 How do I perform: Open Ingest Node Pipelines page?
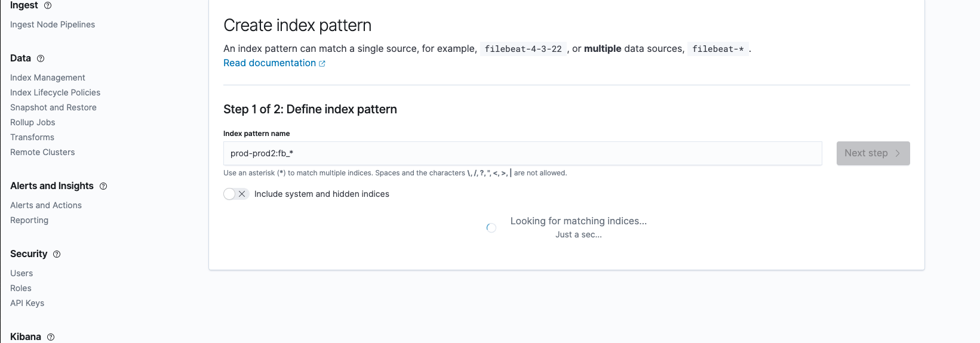(53, 24)
